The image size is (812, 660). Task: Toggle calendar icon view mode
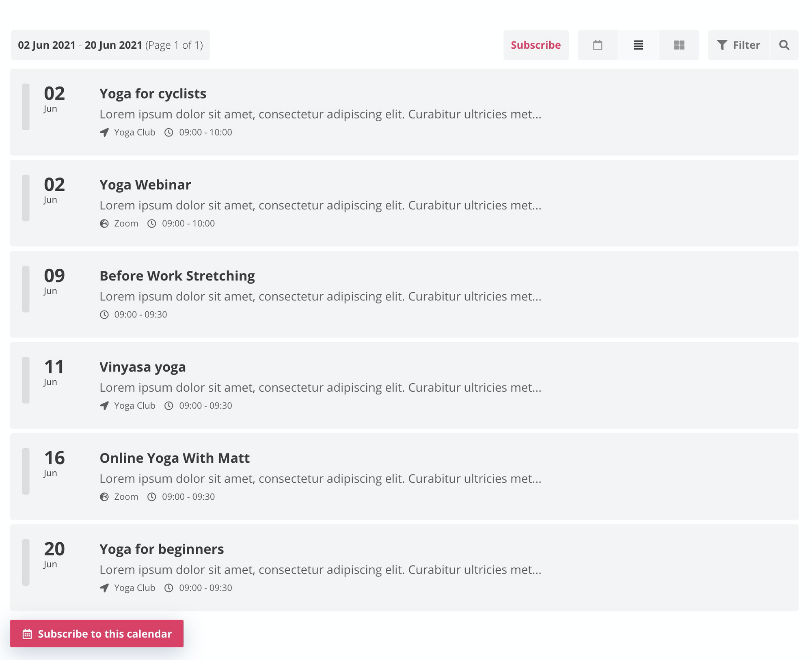597,45
